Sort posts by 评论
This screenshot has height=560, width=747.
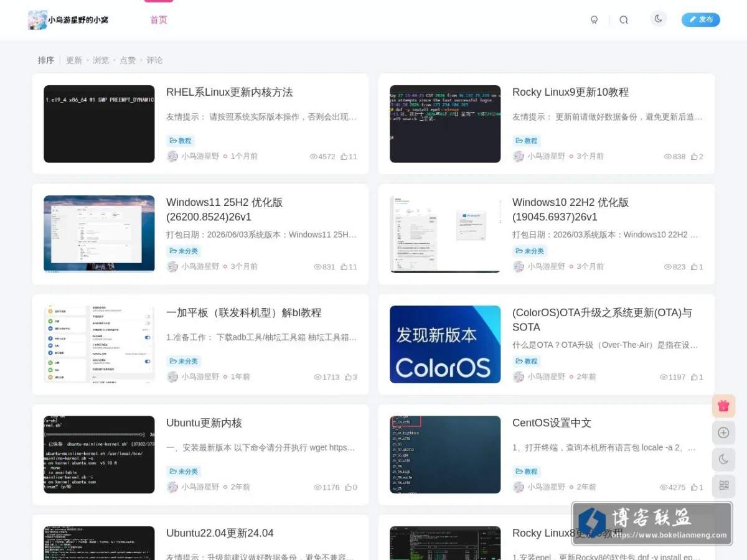(x=154, y=60)
